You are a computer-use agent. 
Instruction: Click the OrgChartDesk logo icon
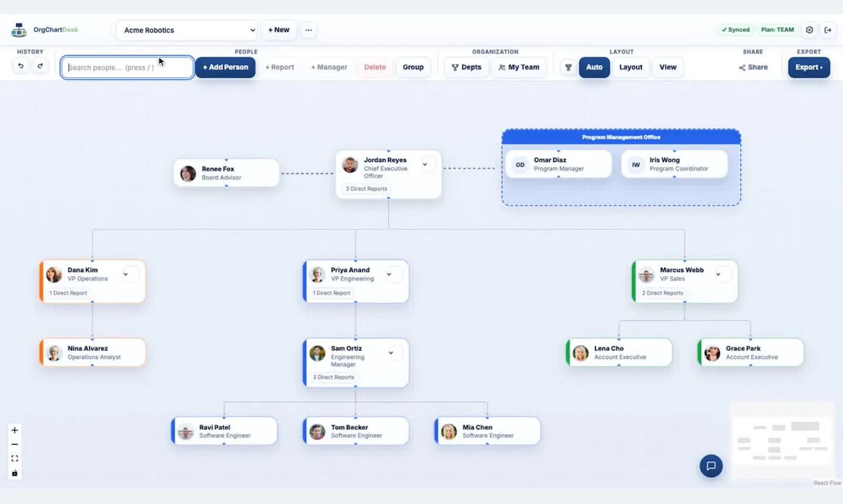(19, 30)
